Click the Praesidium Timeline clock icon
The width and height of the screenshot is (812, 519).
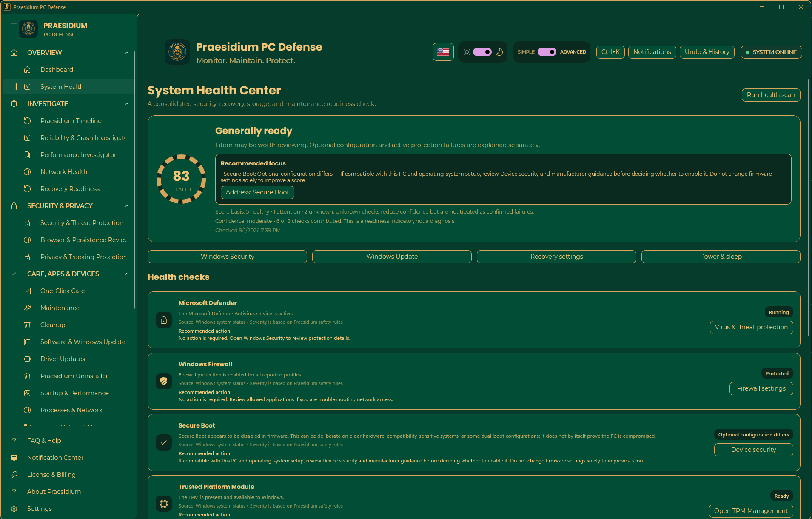(27, 121)
